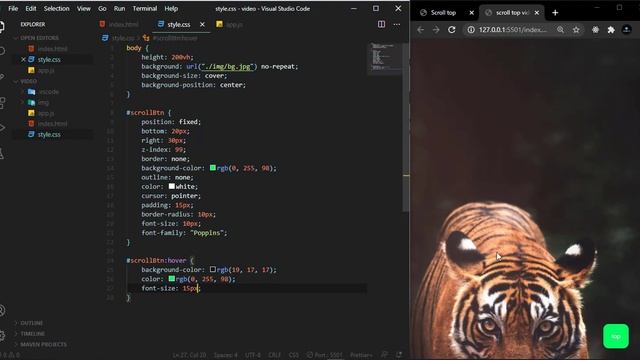Expand the Maven Projects section
Image resolution: width=640 pixels, height=360 pixels.
tap(40, 344)
